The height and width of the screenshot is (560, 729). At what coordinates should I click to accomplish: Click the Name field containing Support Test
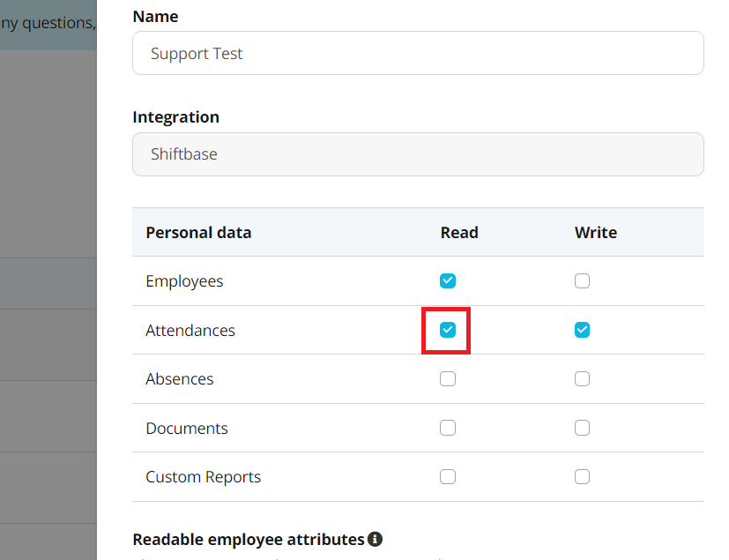(x=418, y=53)
